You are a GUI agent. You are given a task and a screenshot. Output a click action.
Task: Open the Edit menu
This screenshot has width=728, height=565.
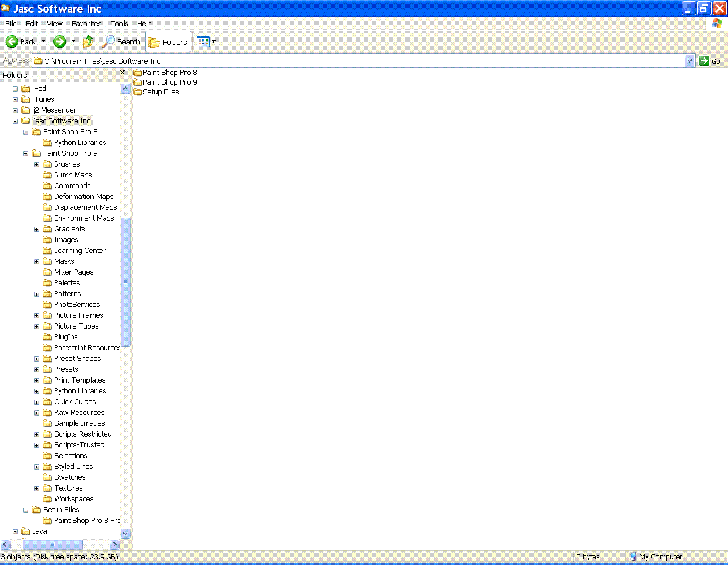tap(32, 23)
